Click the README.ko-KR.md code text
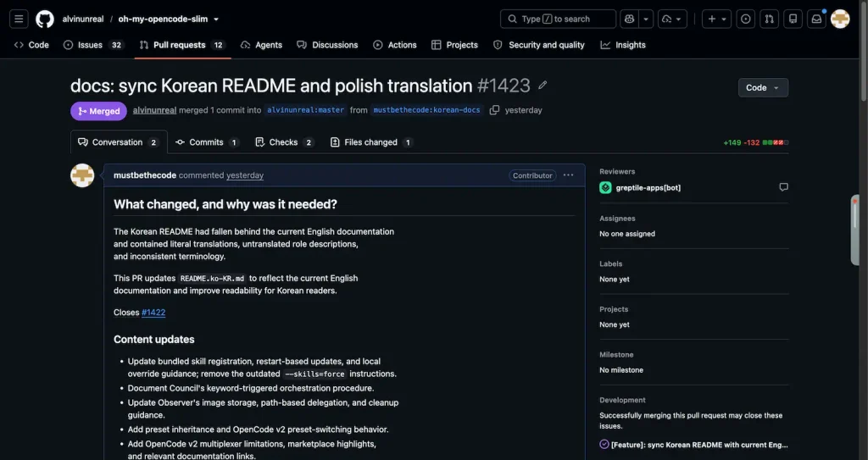Viewport: 868px width, 460px height. click(212, 279)
